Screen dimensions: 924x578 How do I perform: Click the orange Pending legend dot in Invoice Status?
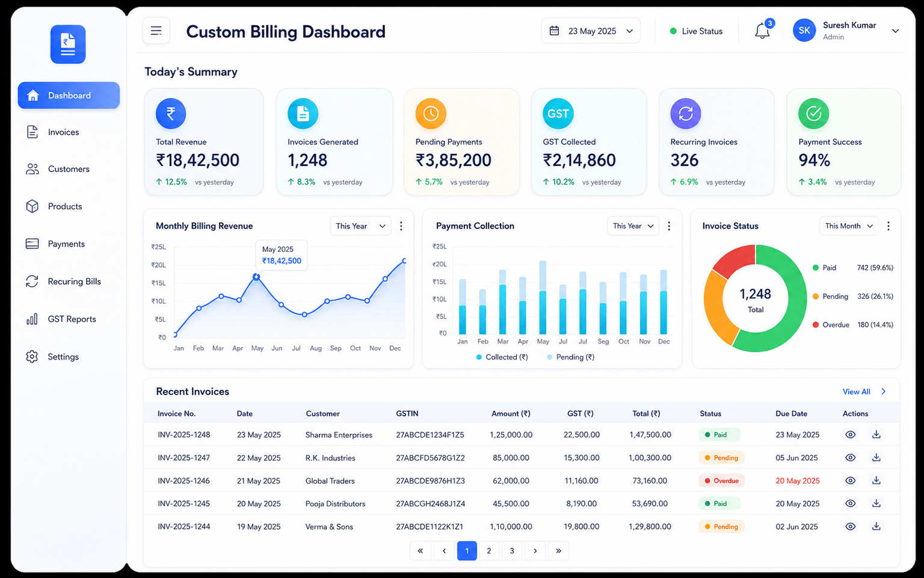coord(816,297)
